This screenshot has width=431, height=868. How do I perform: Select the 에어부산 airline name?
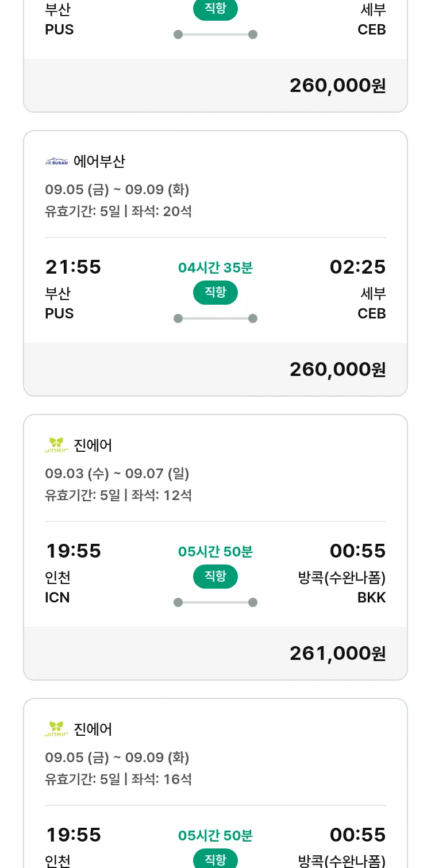tap(99, 162)
